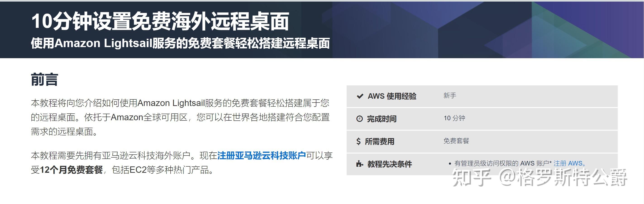Click the 免费套餐 cost value

click(x=456, y=141)
